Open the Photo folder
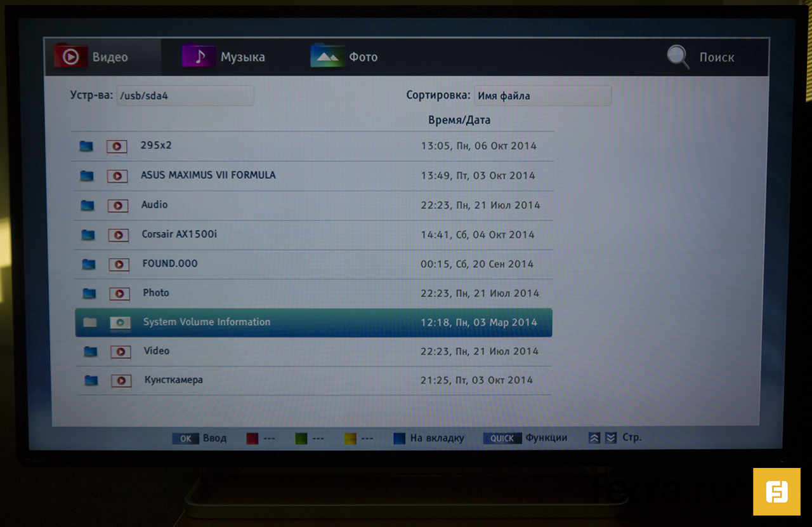 pos(313,293)
